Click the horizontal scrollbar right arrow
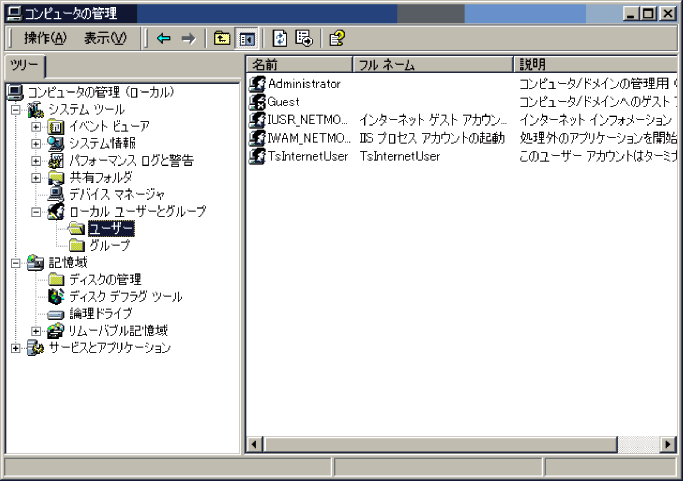683x481 pixels. click(x=667, y=443)
